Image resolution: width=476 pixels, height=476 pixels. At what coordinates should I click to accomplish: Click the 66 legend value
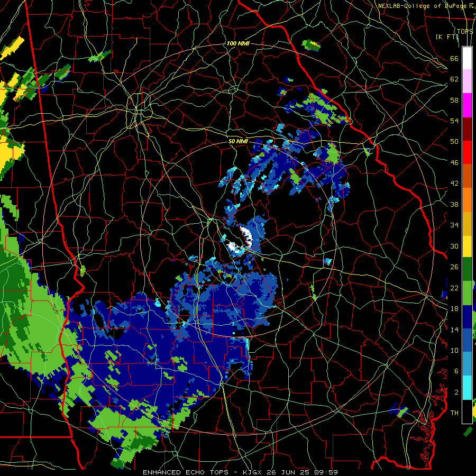(x=454, y=58)
